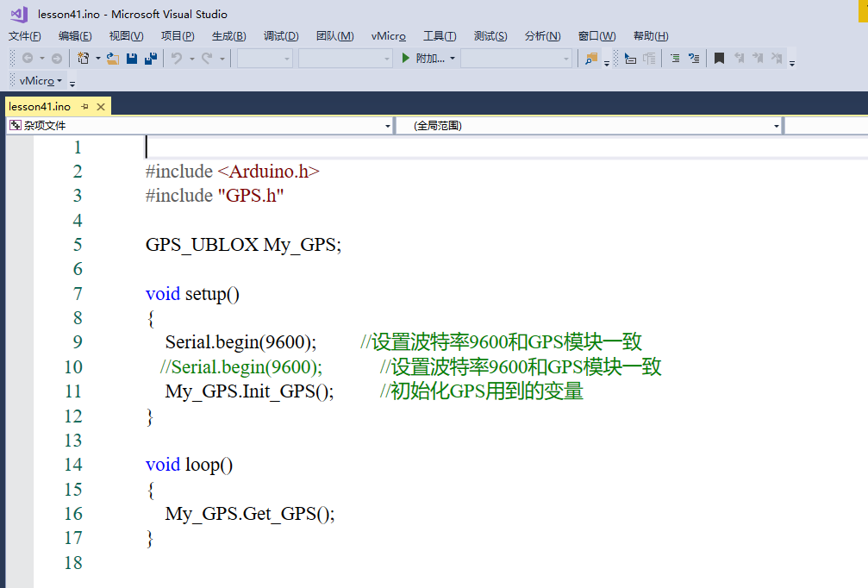Click the Save All icon

coord(151,59)
